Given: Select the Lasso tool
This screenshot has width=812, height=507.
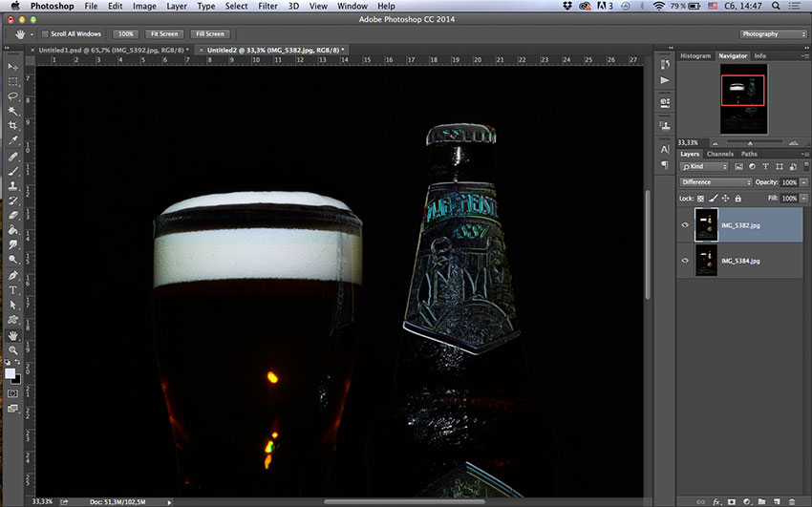Looking at the screenshot, I should (13, 96).
